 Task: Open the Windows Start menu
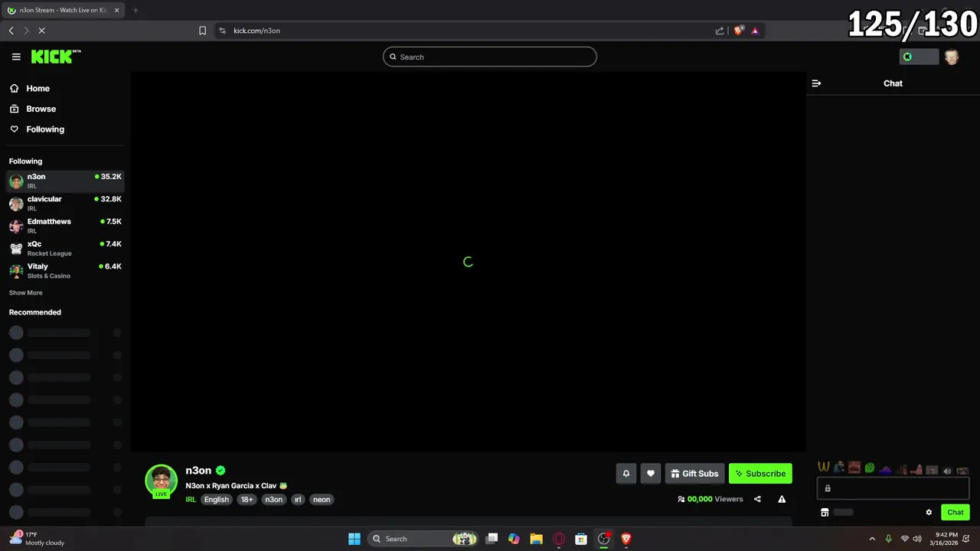click(x=354, y=539)
